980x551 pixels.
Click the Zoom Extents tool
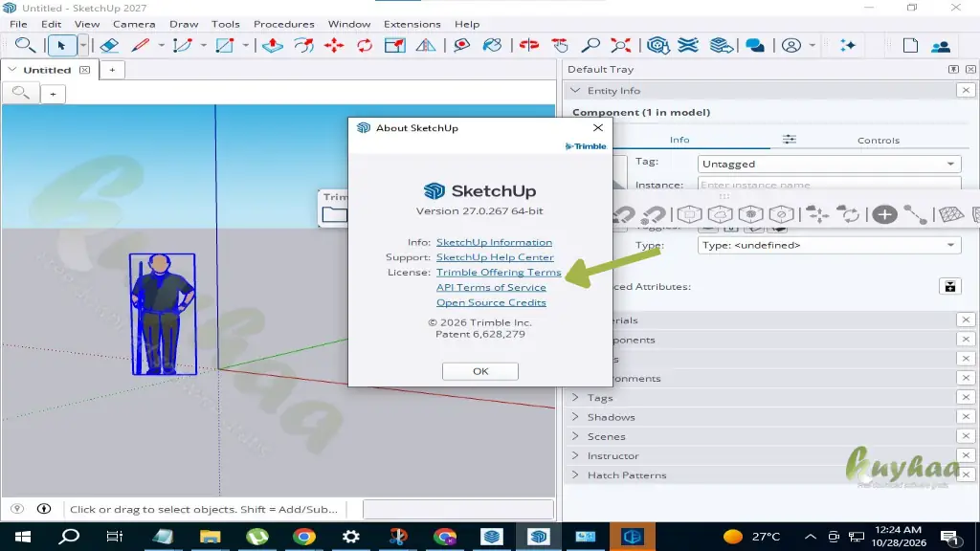pyautogui.click(x=620, y=45)
